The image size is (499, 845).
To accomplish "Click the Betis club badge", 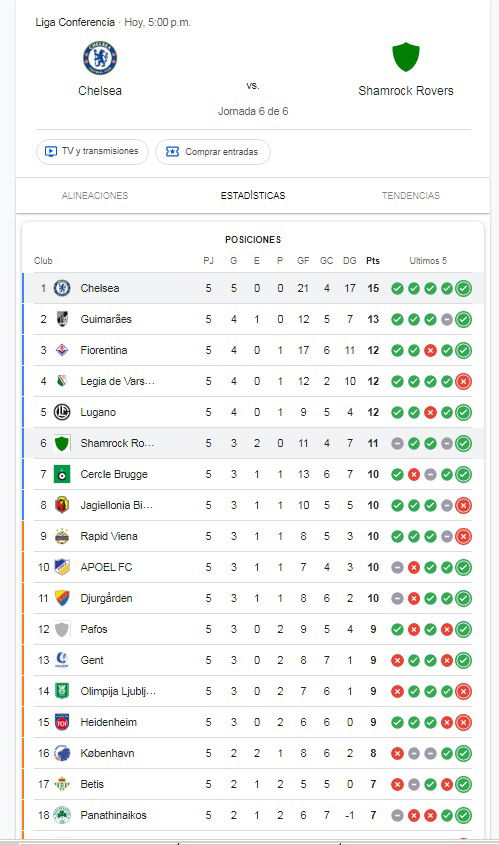I will pos(63,784).
